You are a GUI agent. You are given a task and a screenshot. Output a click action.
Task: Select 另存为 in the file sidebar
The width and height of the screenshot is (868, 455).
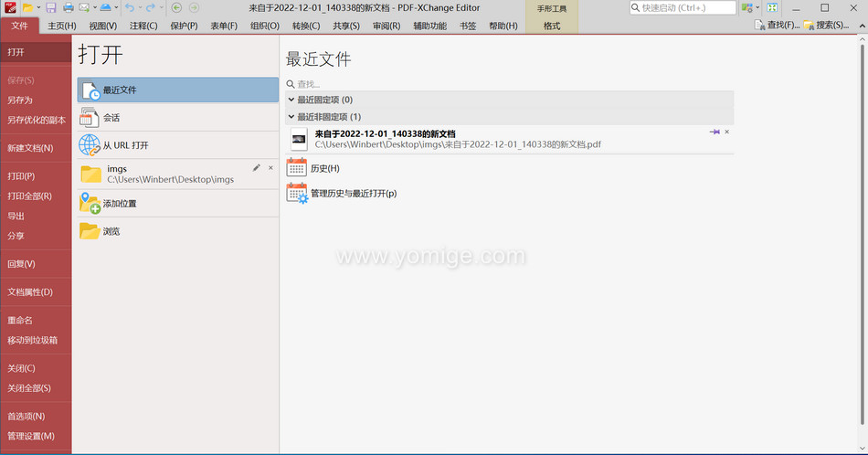pyautogui.click(x=20, y=101)
